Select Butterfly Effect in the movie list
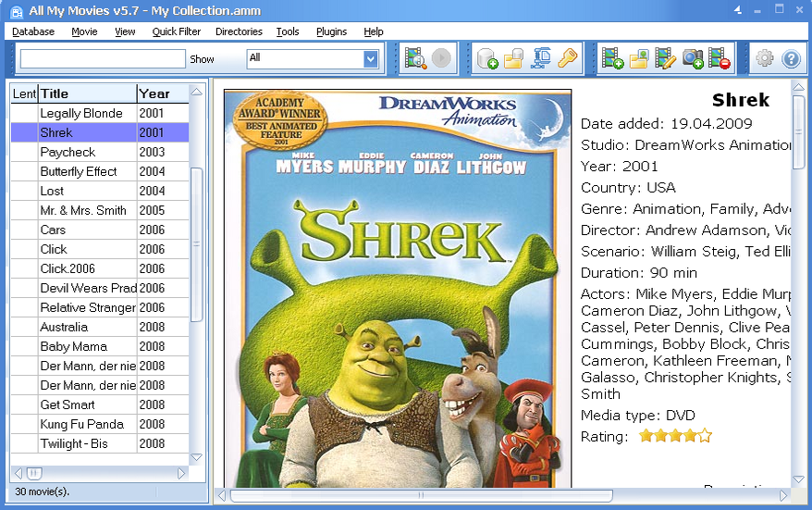 point(100,171)
